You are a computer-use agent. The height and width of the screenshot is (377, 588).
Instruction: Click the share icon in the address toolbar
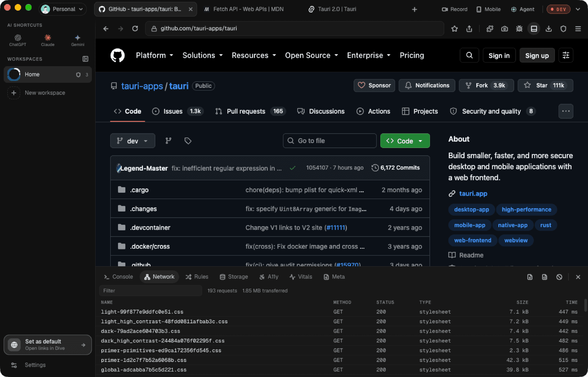469,29
